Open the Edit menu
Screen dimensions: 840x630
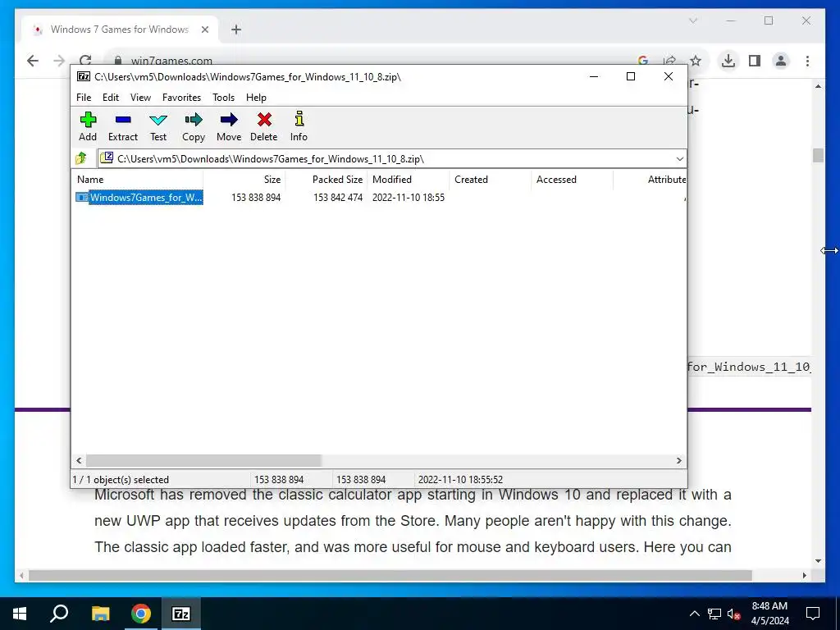[111, 98]
